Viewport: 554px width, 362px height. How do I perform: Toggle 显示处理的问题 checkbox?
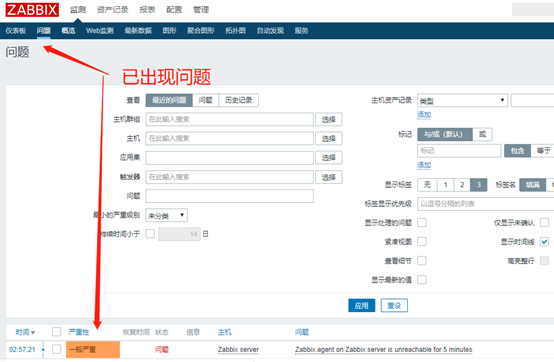(x=422, y=222)
